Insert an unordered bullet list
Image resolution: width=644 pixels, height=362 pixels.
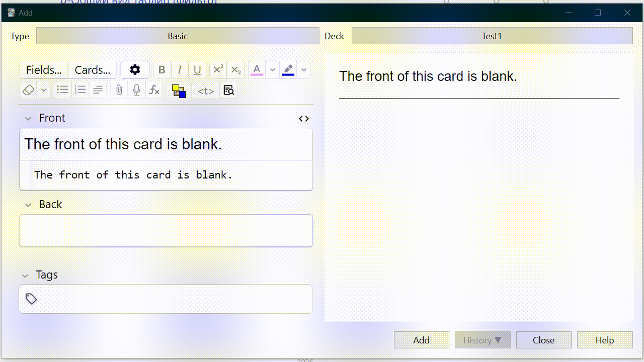62,90
